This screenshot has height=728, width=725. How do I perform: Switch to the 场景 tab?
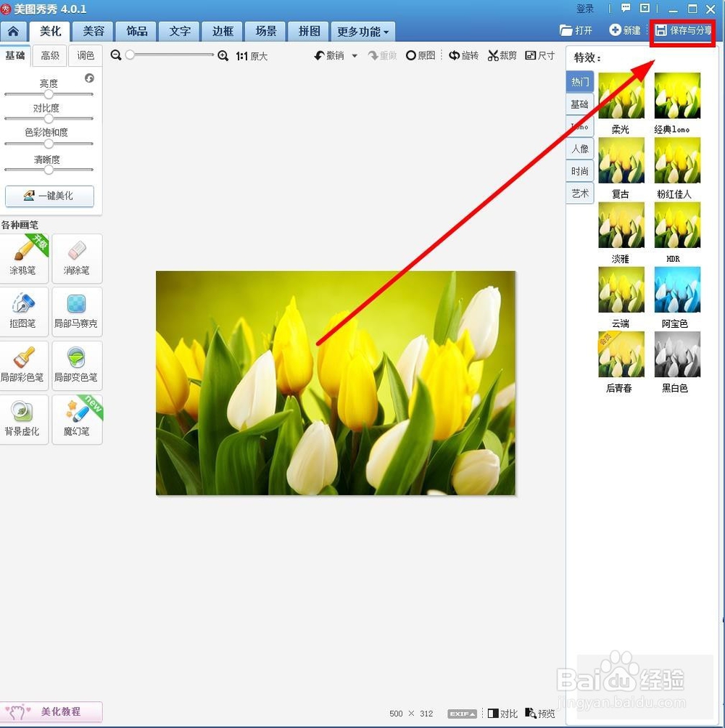266,32
